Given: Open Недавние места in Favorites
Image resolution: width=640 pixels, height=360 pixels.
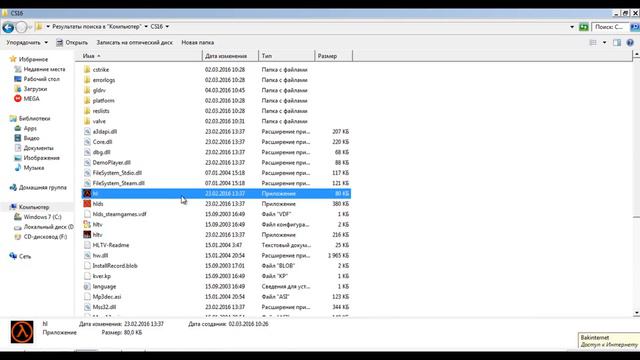Looking at the screenshot, I should click(40, 69).
